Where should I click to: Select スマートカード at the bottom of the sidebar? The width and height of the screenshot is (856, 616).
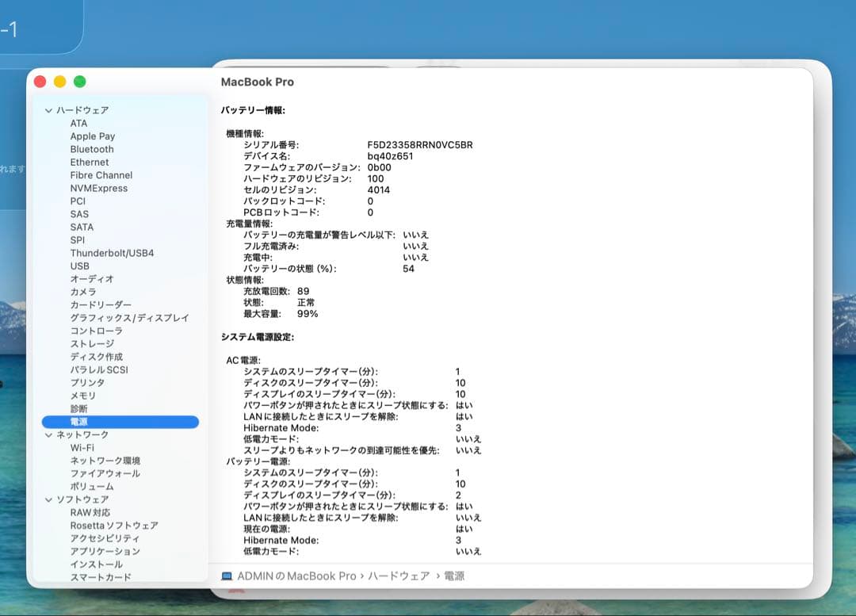pos(100,577)
